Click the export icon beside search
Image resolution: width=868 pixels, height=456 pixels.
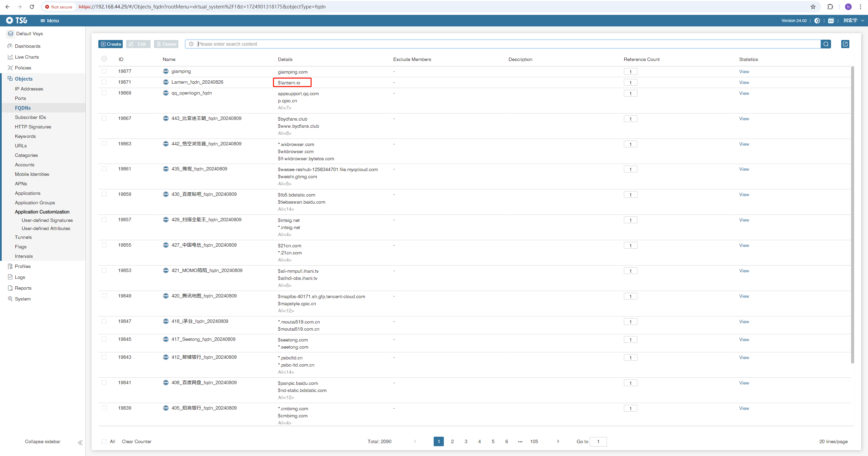point(845,44)
